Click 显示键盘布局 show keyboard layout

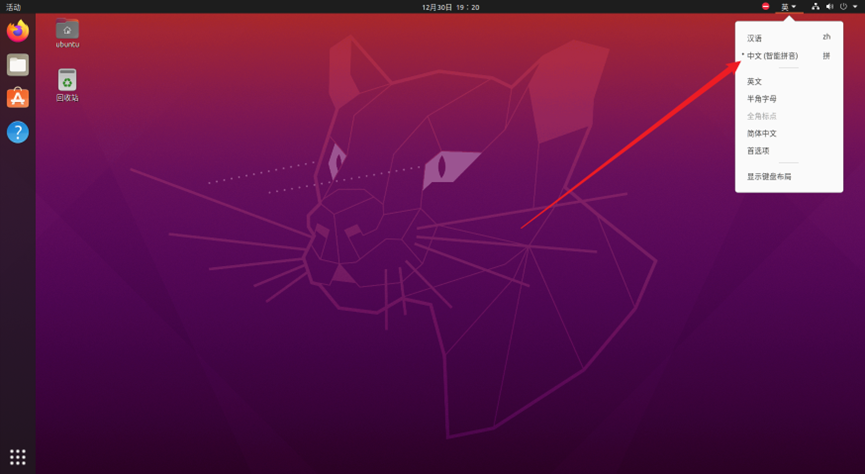point(789,177)
